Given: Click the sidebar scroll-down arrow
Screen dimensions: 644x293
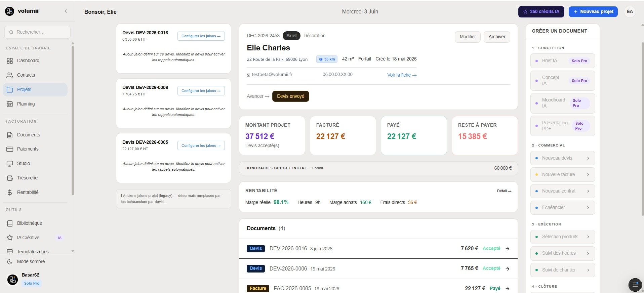Looking at the screenshot, I should tap(73, 251).
